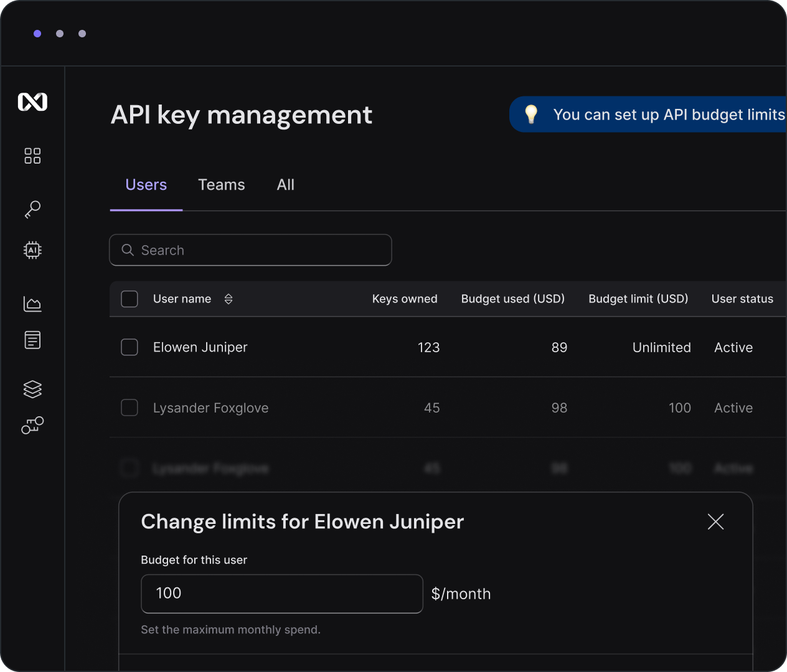
Task: Click the purple window control dot
Action: tap(37, 34)
